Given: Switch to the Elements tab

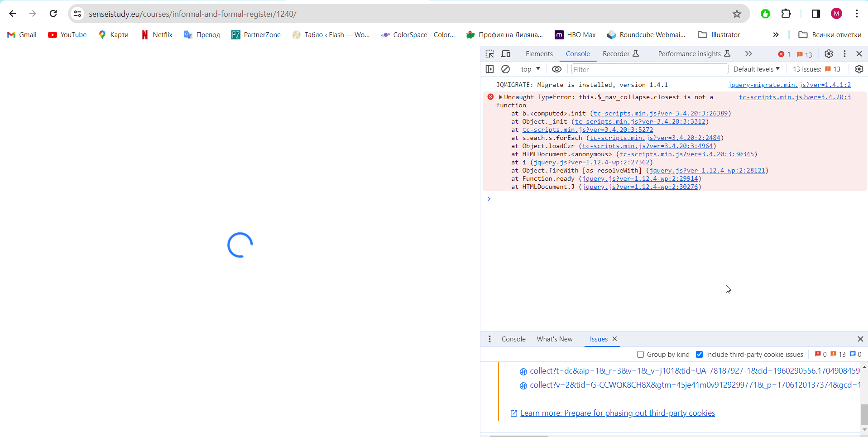Looking at the screenshot, I should click(539, 54).
